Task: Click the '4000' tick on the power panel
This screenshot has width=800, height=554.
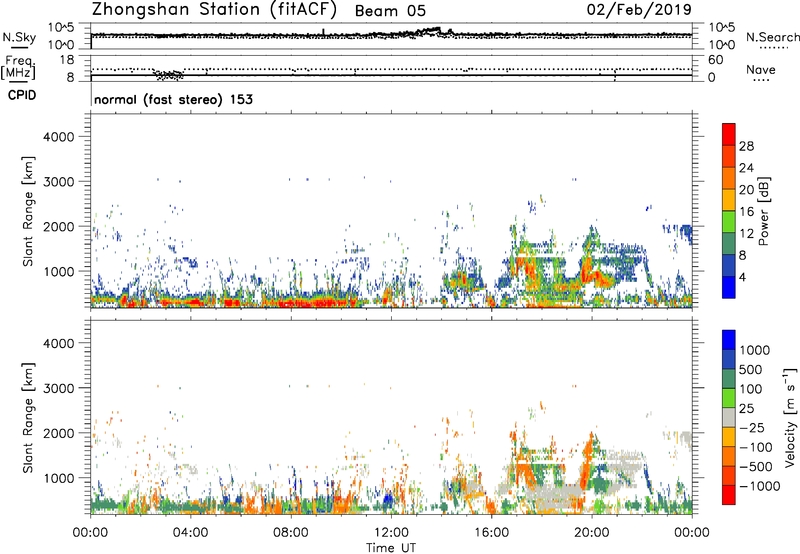Action: [59, 137]
